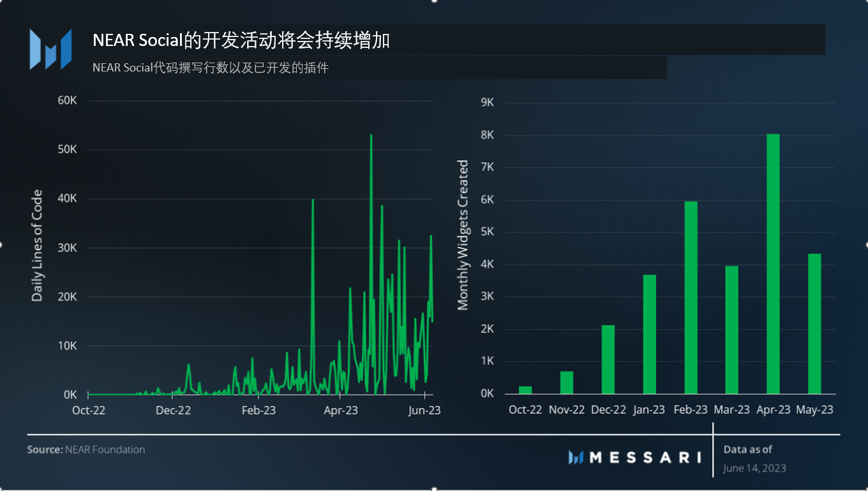Click the Dec-22 bar in bar chart

tap(608, 359)
